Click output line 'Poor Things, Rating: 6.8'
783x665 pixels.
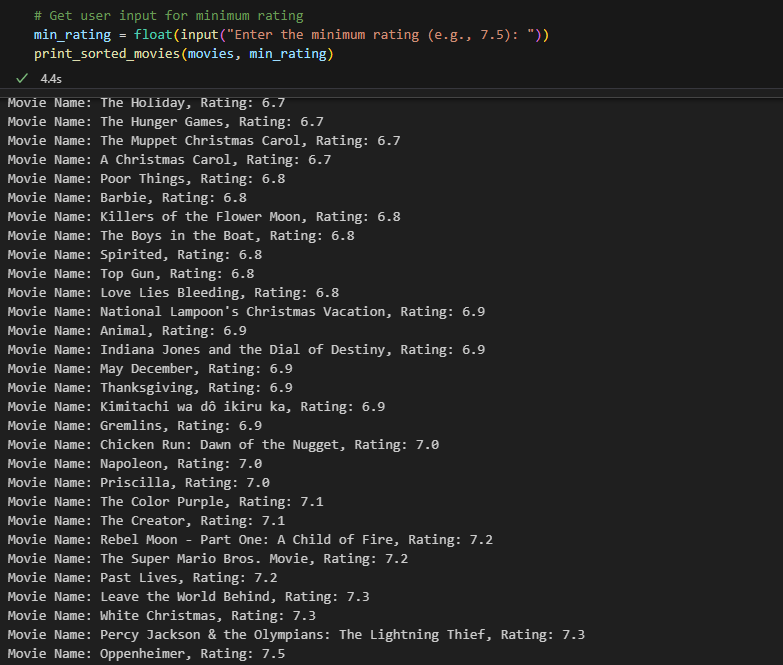tap(146, 179)
